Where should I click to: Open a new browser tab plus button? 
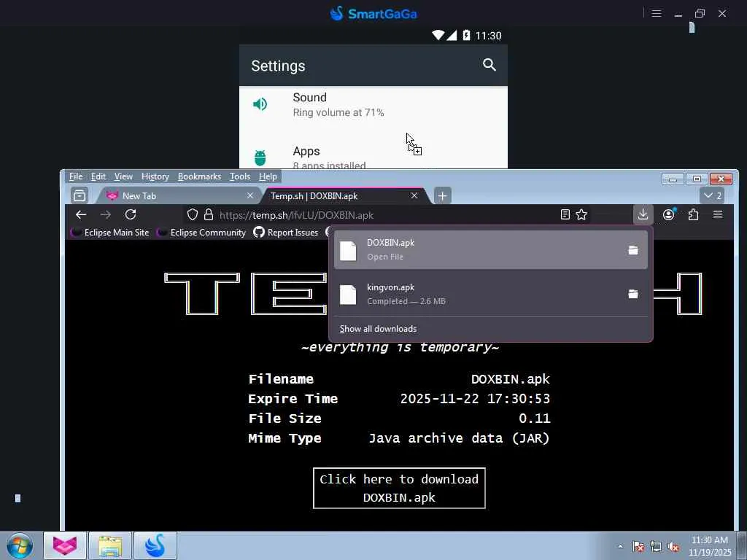pos(442,195)
